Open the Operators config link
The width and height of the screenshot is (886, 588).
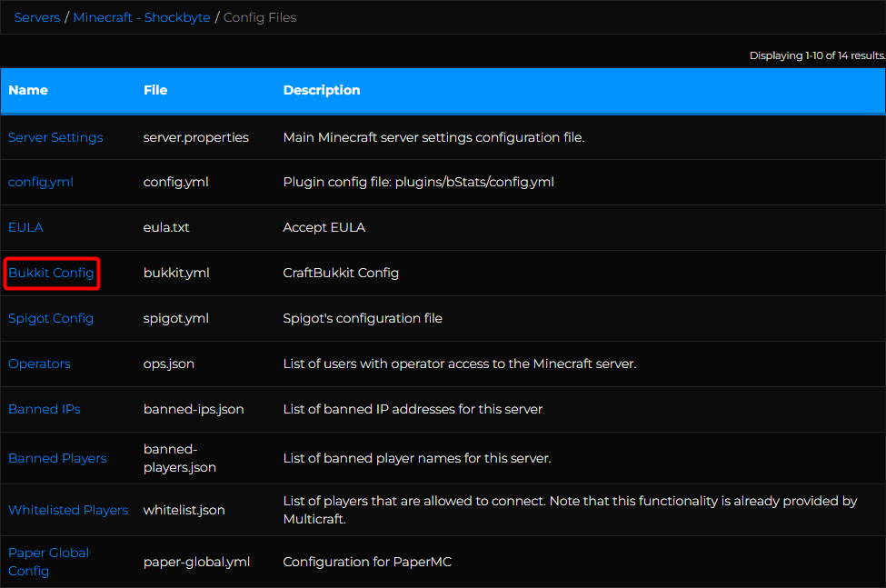[40, 364]
